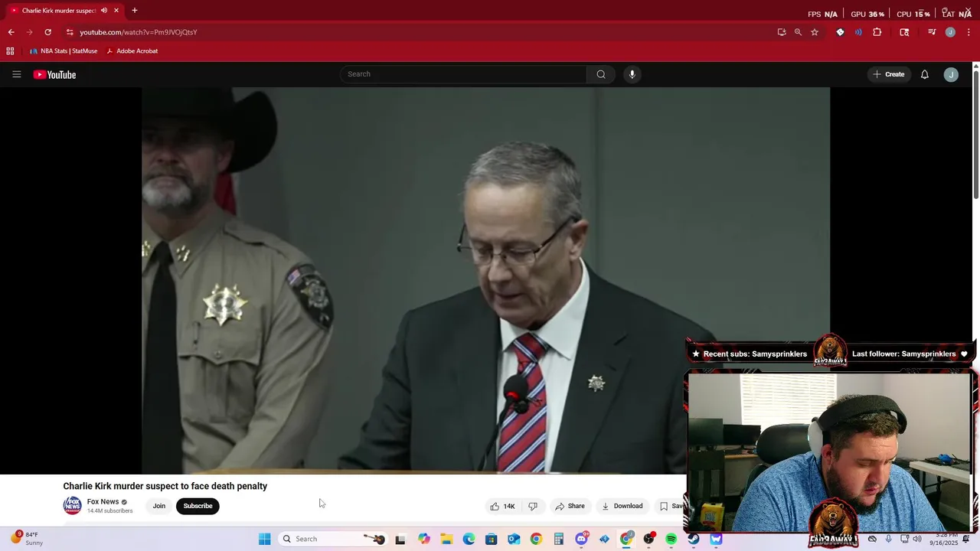Open the media controls music-note icon

tap(932, 32)
